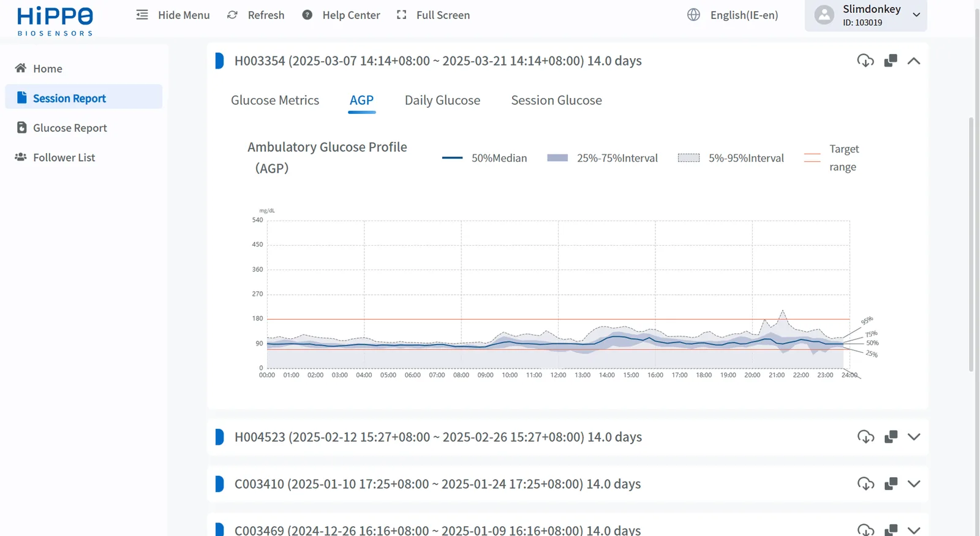Click the page vertical scrollbar
The width and height of the screenshot is (980, 536).
click(x=971, y=245)
